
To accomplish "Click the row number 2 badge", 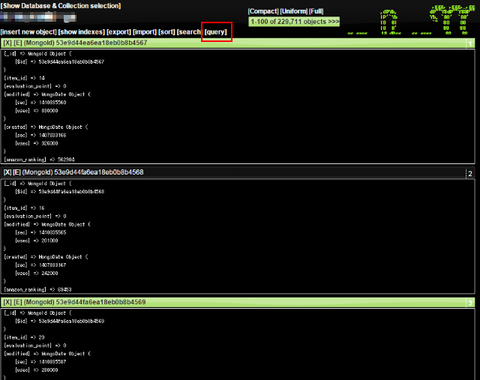I will (x=470, y=174).
